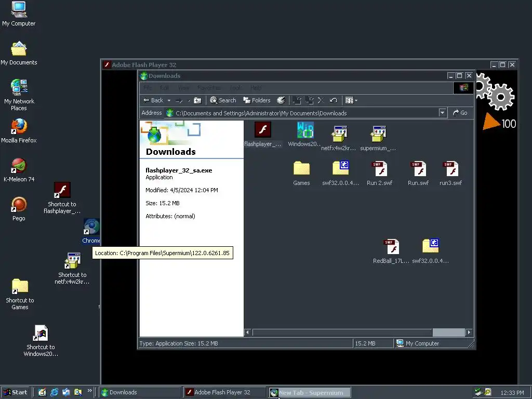
Task: Click the Back button in Downloads toolbar
Action: 153,100
